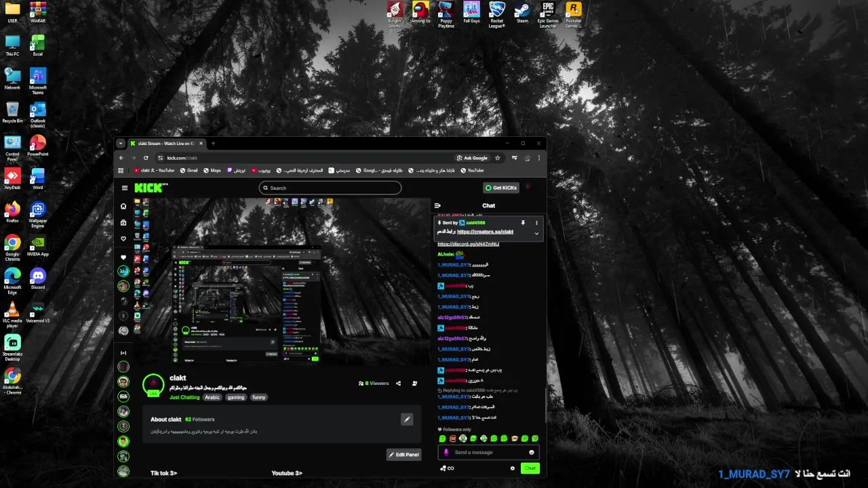Select the funny tag
The height and width of the screenshot is (488, 868).
tap(259, 397)
